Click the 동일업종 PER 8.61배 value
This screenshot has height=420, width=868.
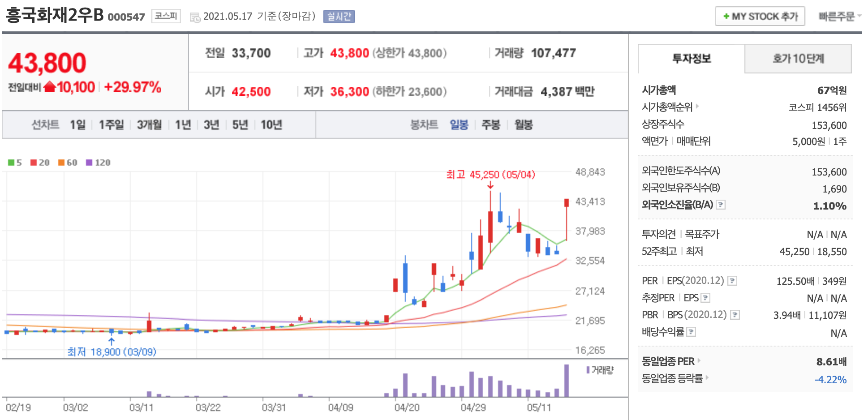(831, 362)
